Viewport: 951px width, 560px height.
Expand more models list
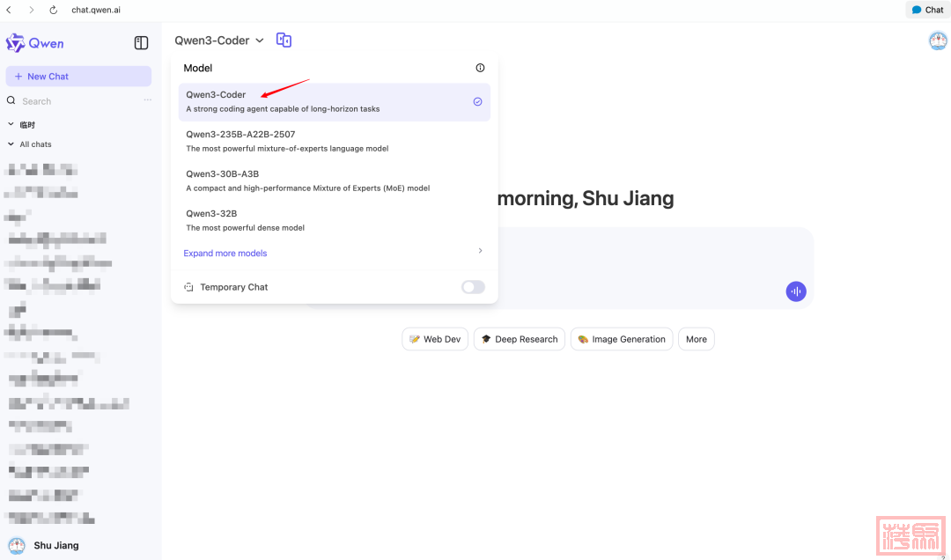(x=225, y=253)
